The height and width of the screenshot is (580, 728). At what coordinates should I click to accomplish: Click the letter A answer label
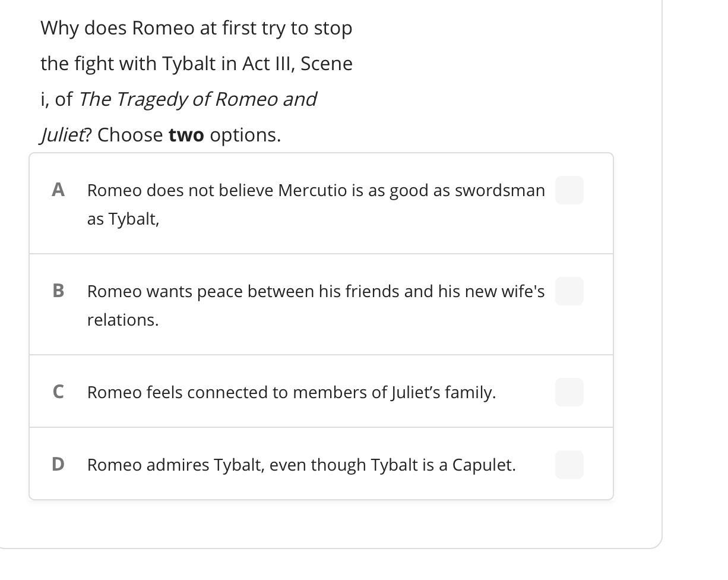(x=58, y=190)
